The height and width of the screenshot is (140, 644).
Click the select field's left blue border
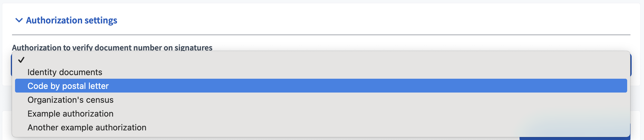point(11,65)
